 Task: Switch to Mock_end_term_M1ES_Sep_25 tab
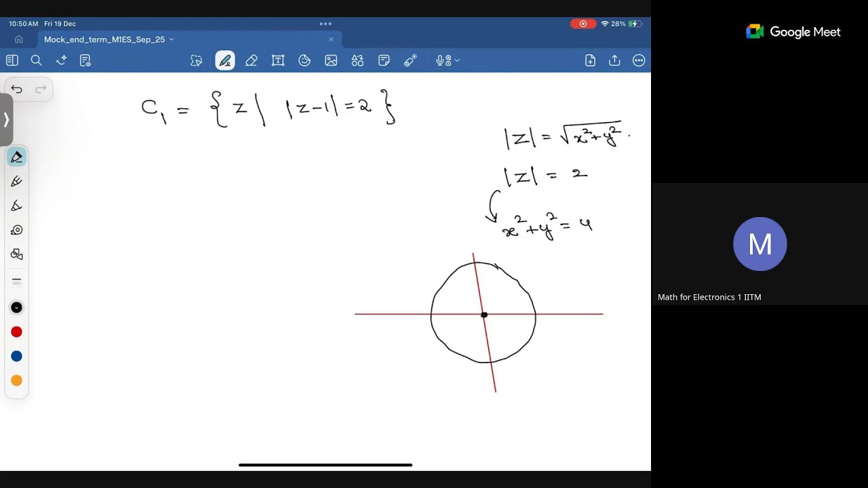coord(104,39)
